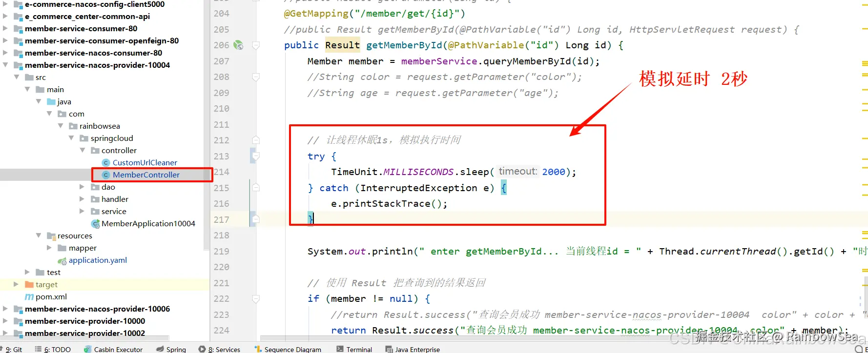Click the application.yaml file icon
Image resolution: width=868 pixels, height=353 pixels.
(62, 260)
